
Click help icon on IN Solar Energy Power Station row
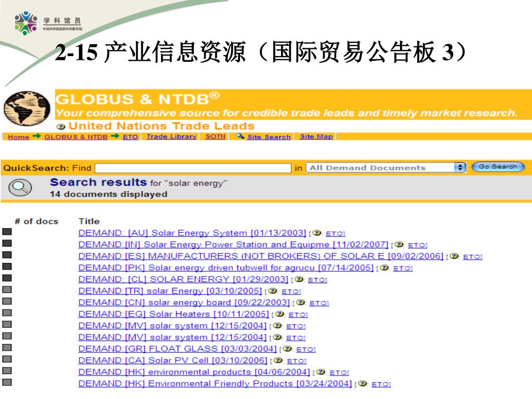(399, 245)
